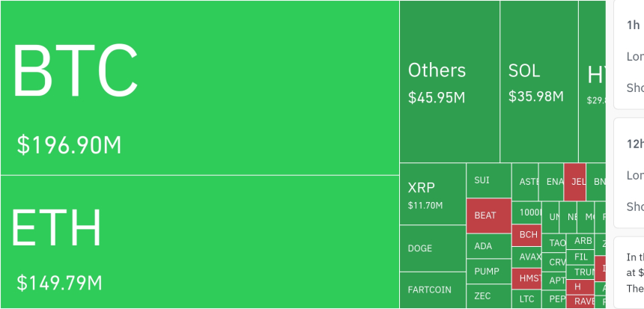
Task: Click the red BEAT tile
Action: (x=488, y=215)
